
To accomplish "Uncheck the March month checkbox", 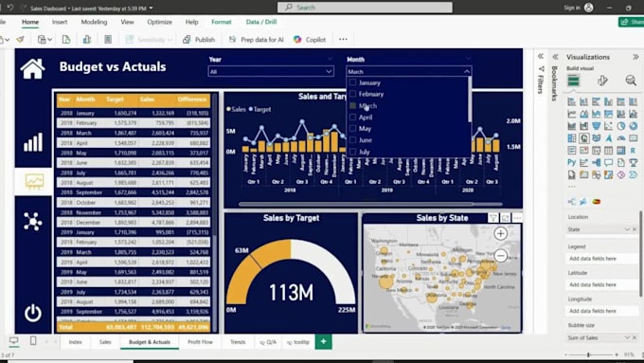I will [x=352, y=105].
